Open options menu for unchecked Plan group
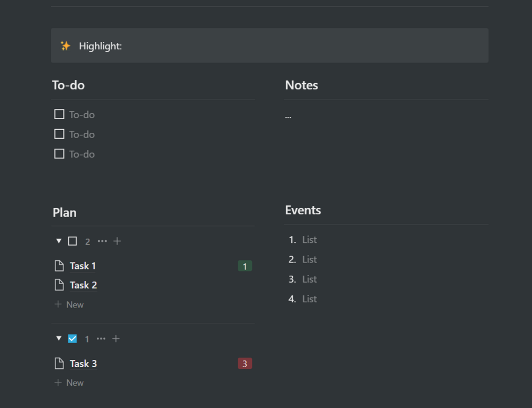532x408 pixels. [x=102, y=241]
